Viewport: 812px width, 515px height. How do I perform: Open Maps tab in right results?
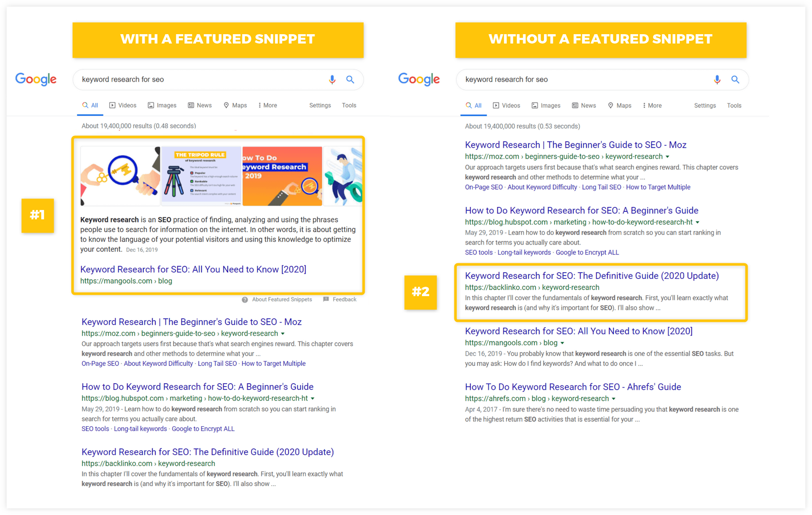619,105
